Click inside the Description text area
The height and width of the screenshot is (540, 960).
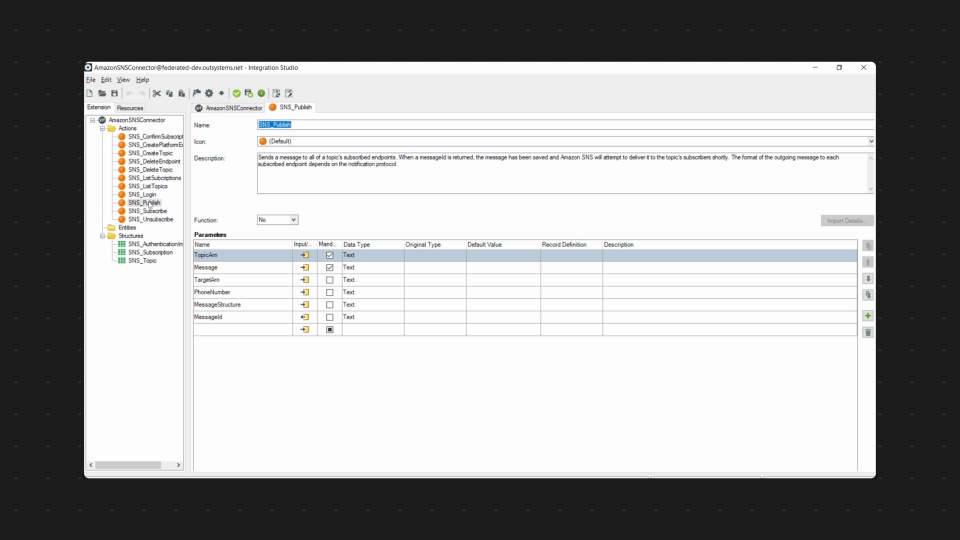tap(562, 173)
